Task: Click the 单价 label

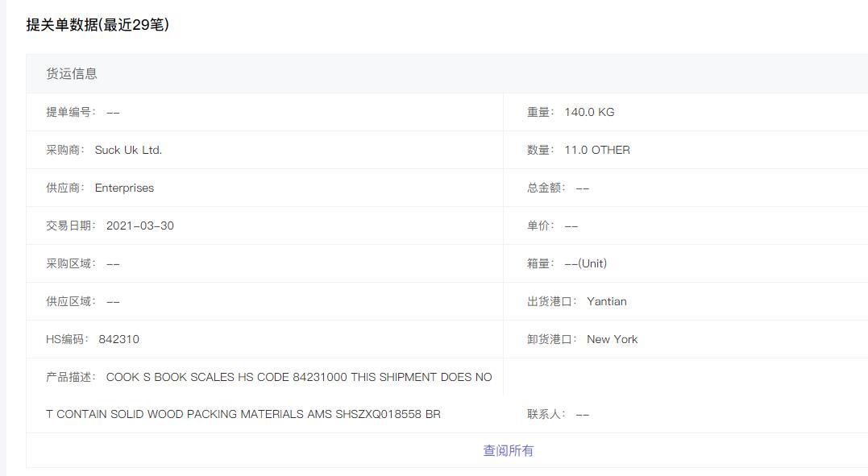Action: (541, 226)
